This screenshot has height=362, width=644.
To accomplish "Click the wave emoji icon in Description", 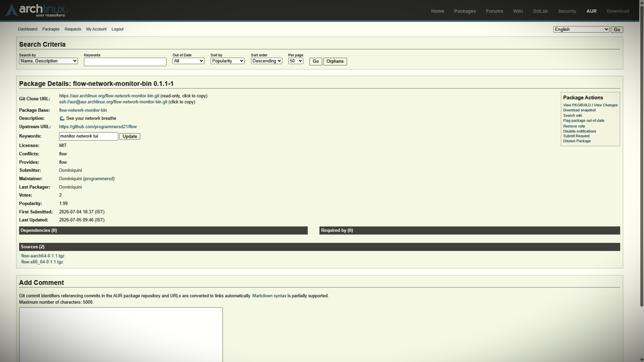I will point(62,118).
